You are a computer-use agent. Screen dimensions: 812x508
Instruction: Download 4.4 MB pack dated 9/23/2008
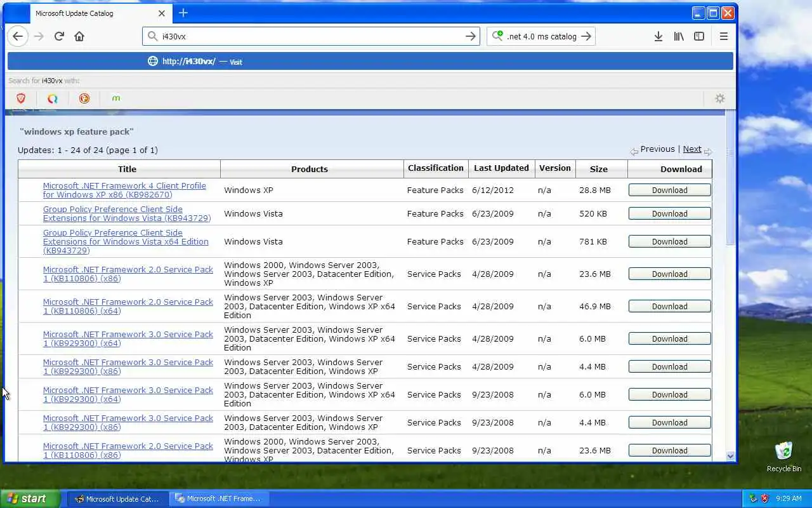[x=669, y=422]
